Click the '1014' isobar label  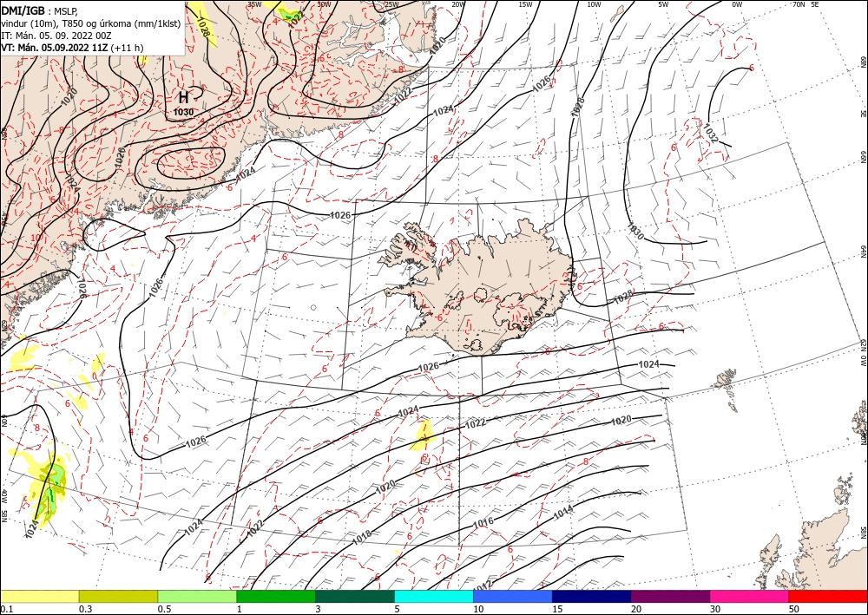tap(563, 512)
